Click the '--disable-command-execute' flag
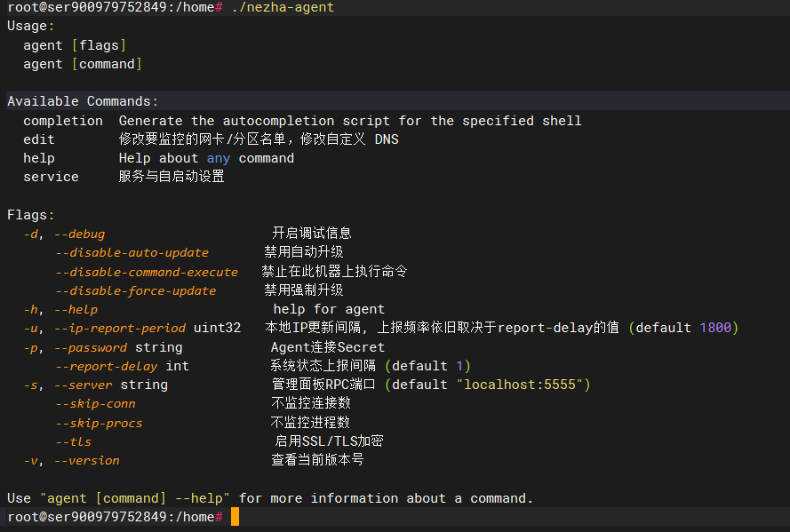This screenshot has width=790, height=532. [147, 273]
